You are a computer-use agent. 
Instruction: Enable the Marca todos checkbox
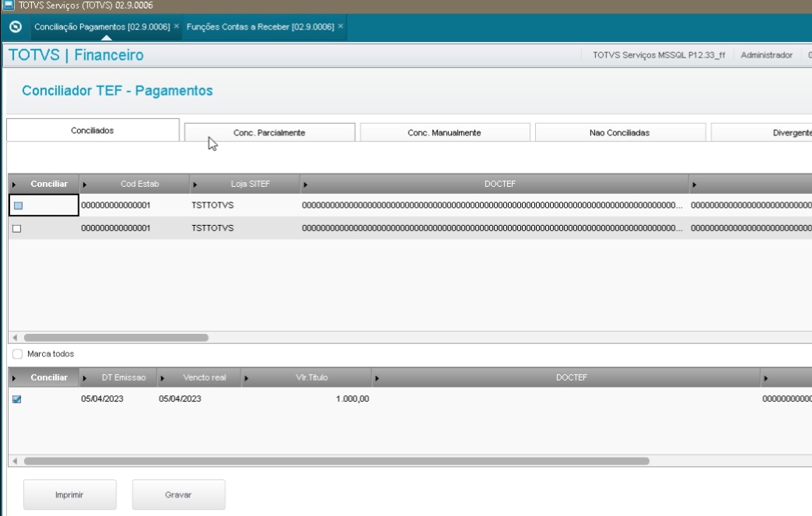tap(18, 354)
